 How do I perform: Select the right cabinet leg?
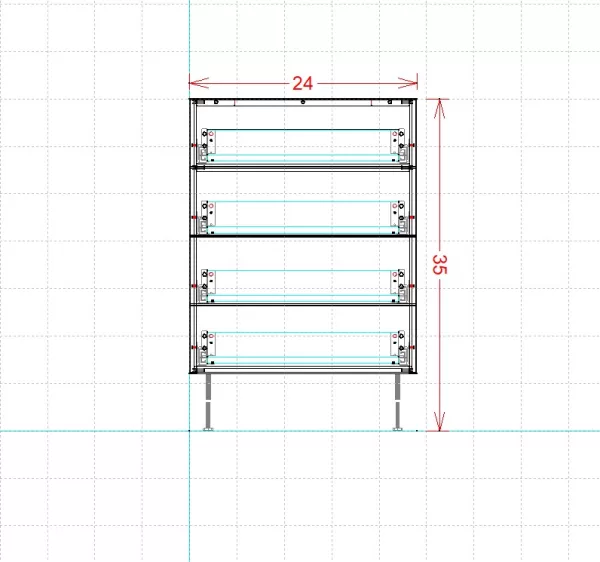[x=398, y=400]
